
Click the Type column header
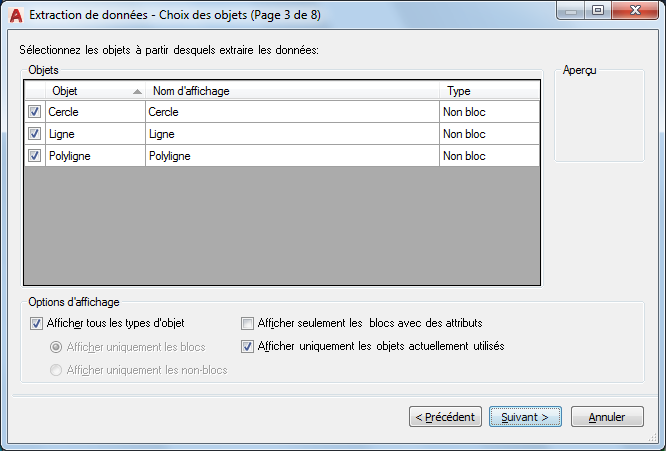click(489, 91)
